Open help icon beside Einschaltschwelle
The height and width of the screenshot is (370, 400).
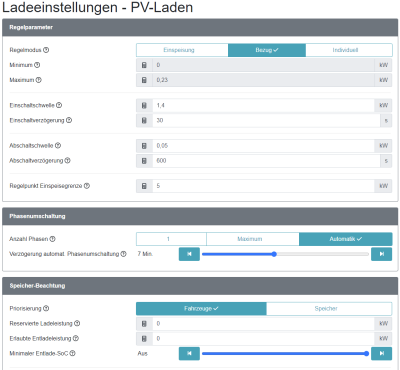[59, 105]
